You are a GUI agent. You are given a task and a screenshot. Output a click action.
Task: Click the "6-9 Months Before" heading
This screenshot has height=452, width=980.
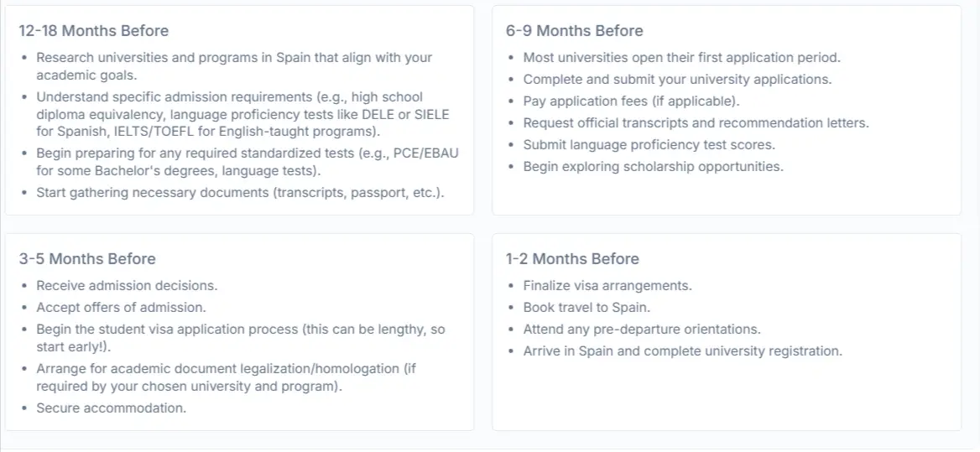(x=574, y=31)
